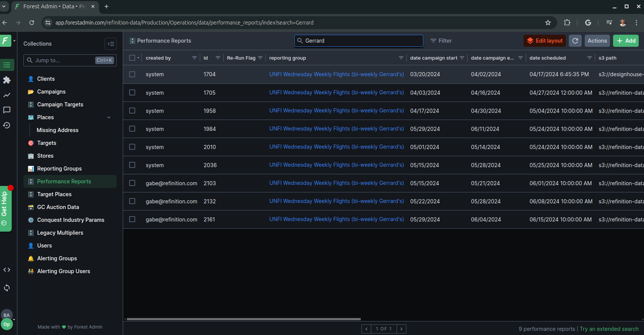
Task: Select the checkbox for report 1984
Action: click(132, 129)
